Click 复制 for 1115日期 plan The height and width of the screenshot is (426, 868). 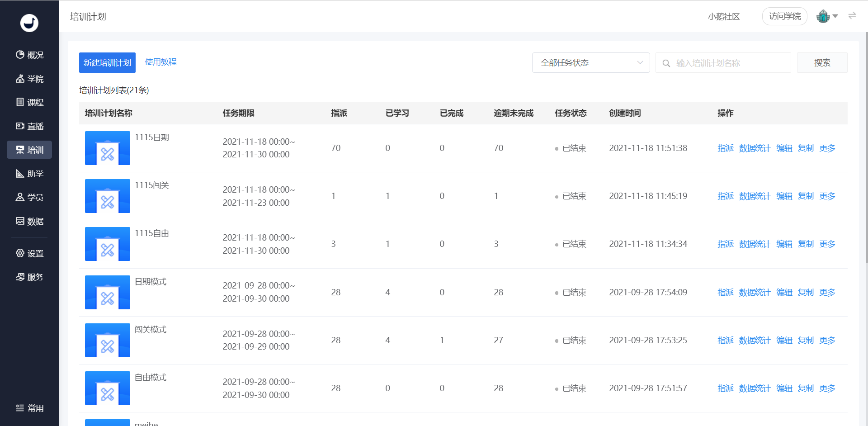806,148
